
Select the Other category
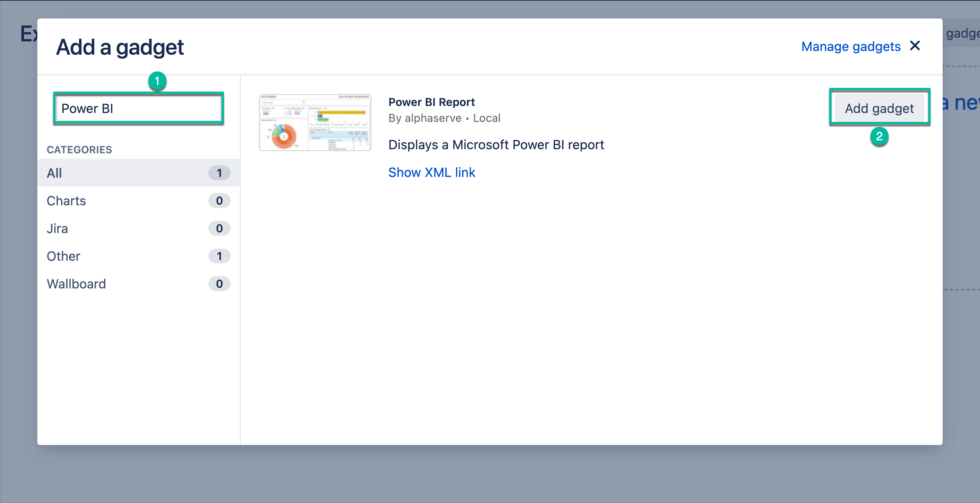[63, 256]
